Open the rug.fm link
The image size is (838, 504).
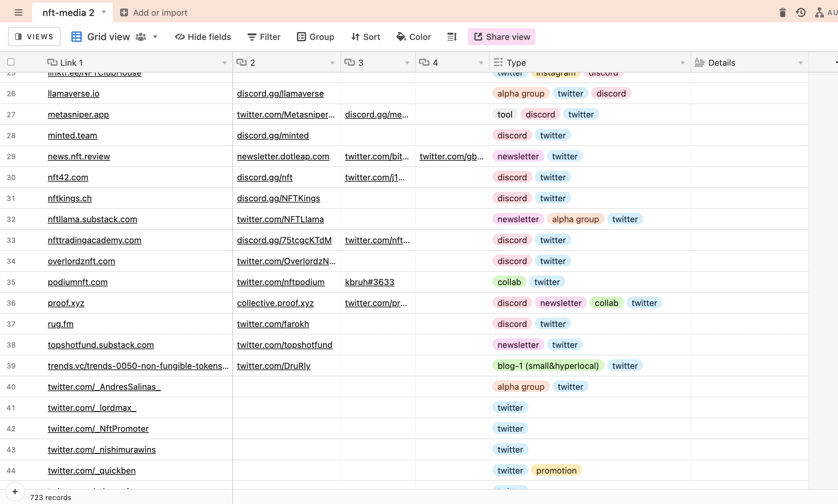click(x=61, y=324)
